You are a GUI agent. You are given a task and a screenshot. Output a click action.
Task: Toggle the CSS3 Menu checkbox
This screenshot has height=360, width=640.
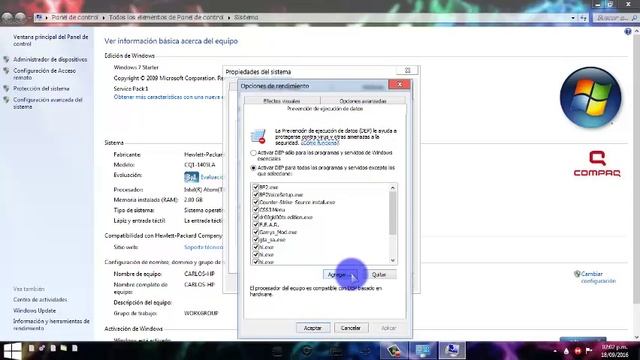256,209
